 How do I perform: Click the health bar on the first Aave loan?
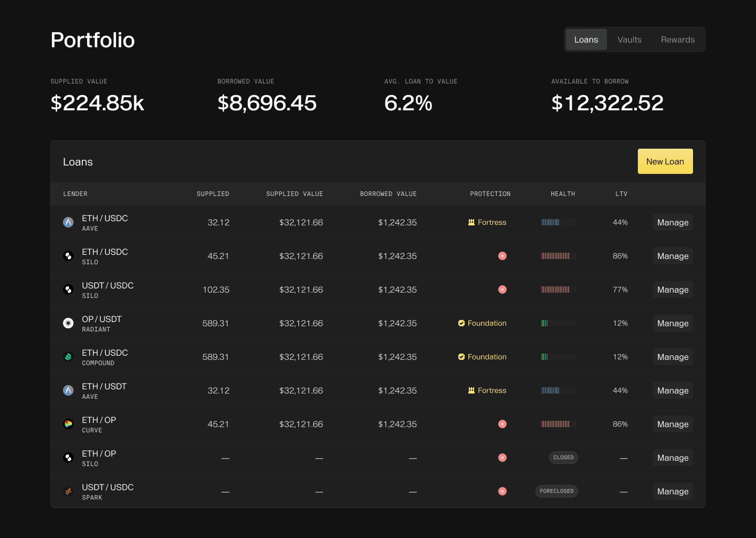tap(558, 222)
